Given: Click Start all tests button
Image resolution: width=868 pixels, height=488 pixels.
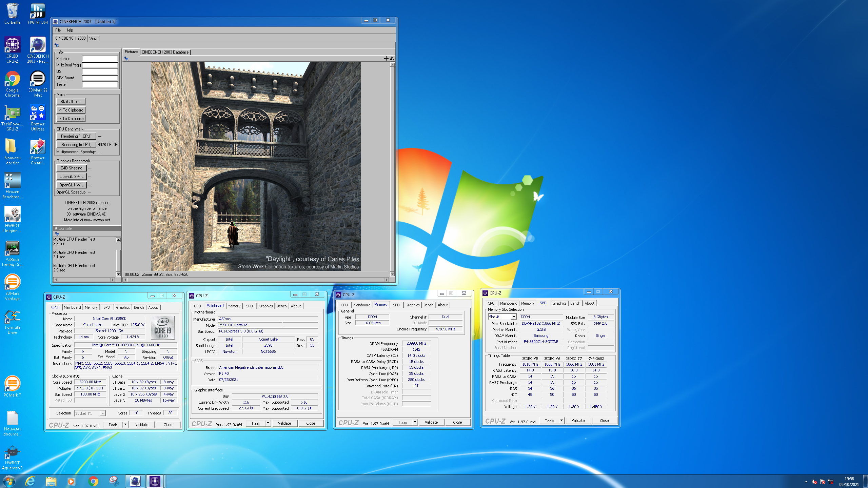Looking at the screenshot, I should coord(71,102).
